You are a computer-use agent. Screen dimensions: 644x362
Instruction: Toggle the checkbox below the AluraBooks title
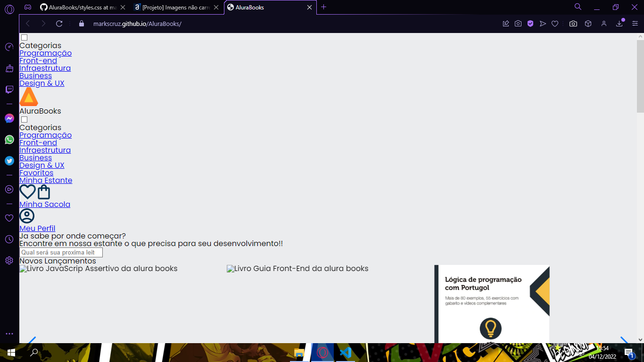(24, 120)
